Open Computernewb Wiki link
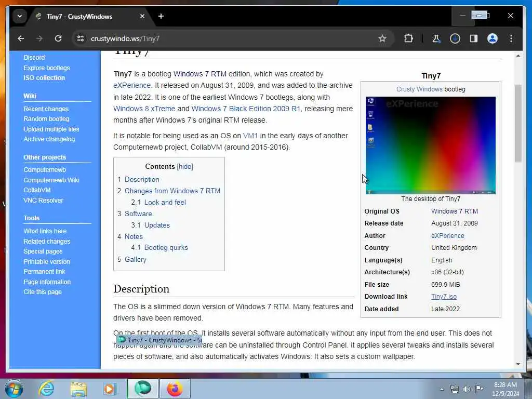This screenshot has width=532, height=399. coord(51,180)
